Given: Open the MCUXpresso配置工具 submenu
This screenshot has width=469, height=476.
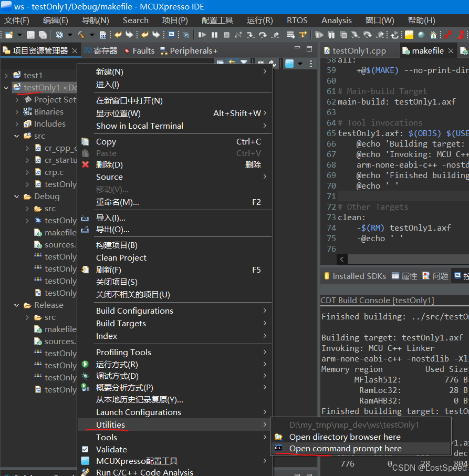Looking at the screenshot, I should click(175, 461).
